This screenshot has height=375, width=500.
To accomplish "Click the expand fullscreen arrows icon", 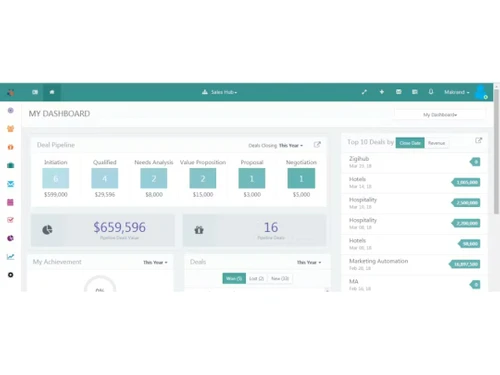I will point(364,92).
